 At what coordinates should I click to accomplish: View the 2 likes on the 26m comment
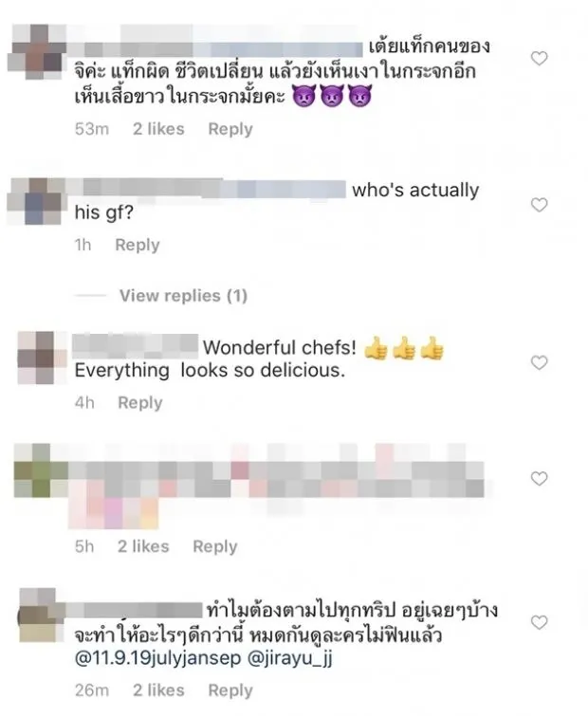click(x=158, y=690)
